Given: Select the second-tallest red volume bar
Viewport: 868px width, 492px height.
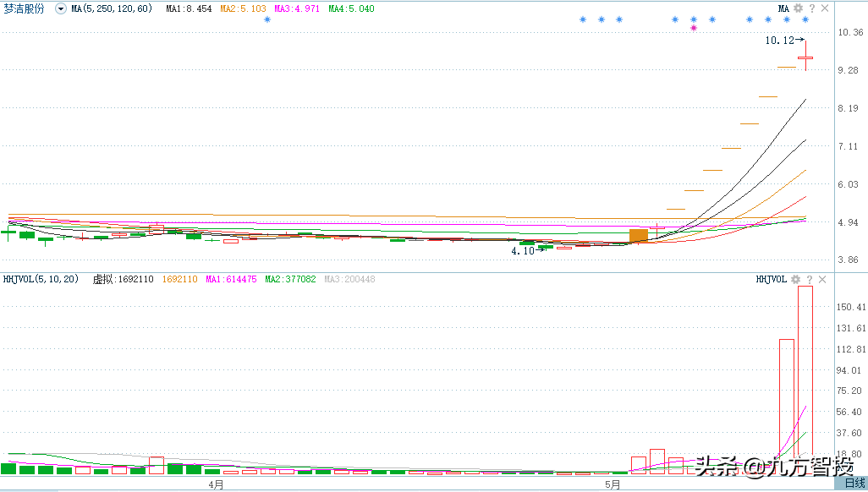Looking at the screenshot, I should click(787, 407).
